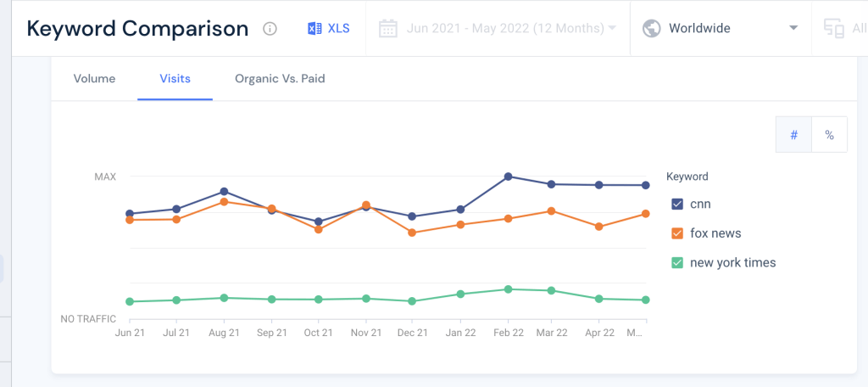Click the Jun 21 axis label

(x=130, y=333)
